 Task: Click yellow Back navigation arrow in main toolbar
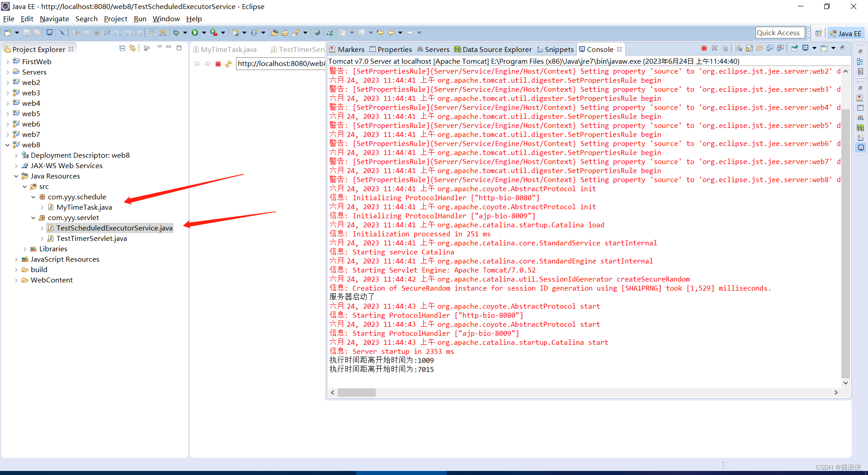coord(391,33)
